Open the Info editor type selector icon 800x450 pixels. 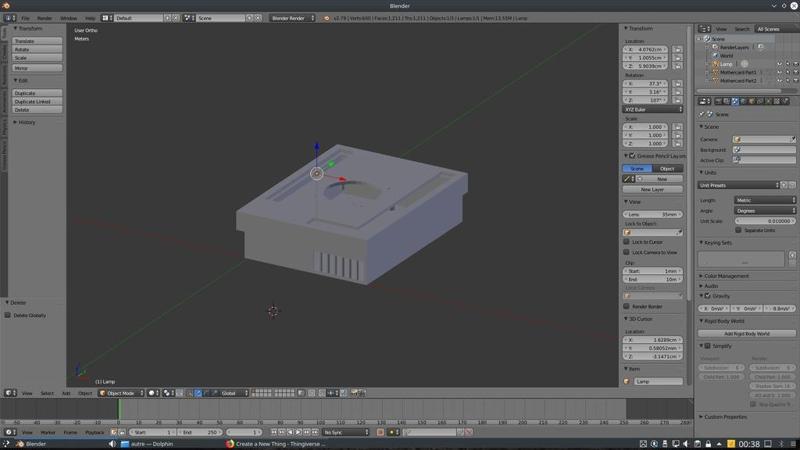9,18
